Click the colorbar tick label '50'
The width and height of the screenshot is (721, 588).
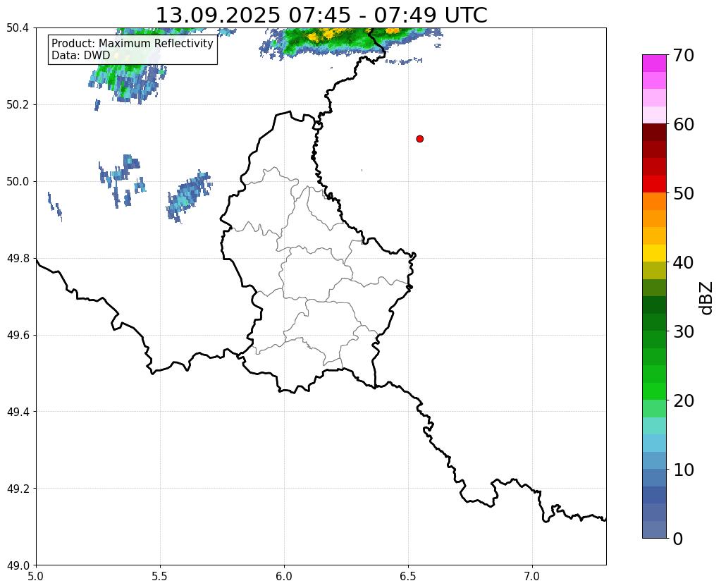point(684,193)
